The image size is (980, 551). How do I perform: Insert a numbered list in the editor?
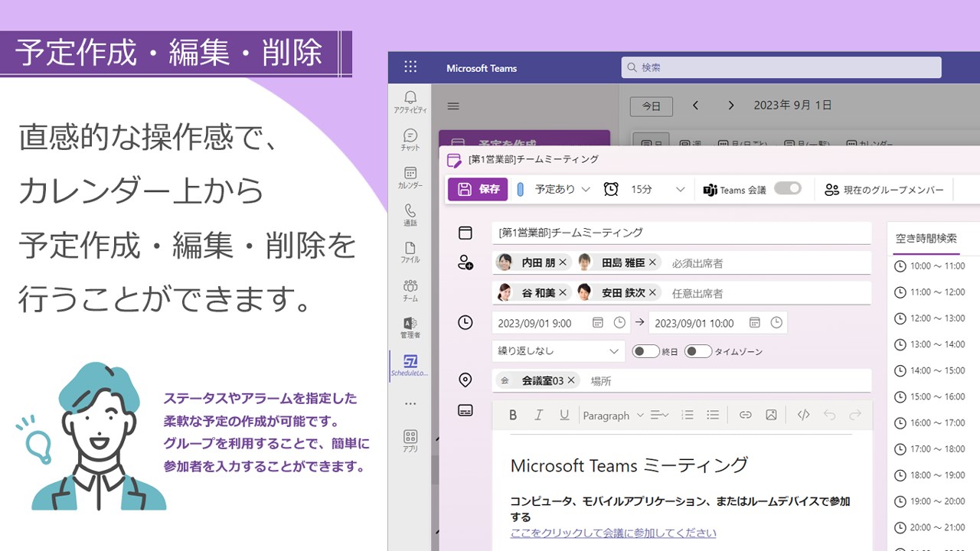click(x=688, y=415)
